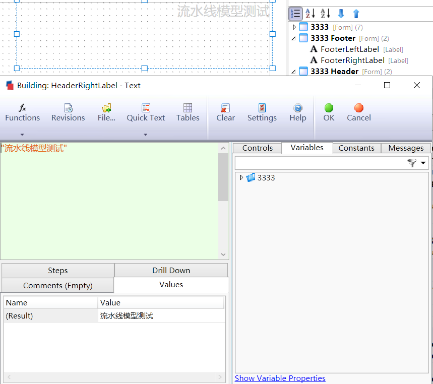Sort ascending with the A-Z icon
This screenshot has width=433, height=384.
tap(310, 14)
